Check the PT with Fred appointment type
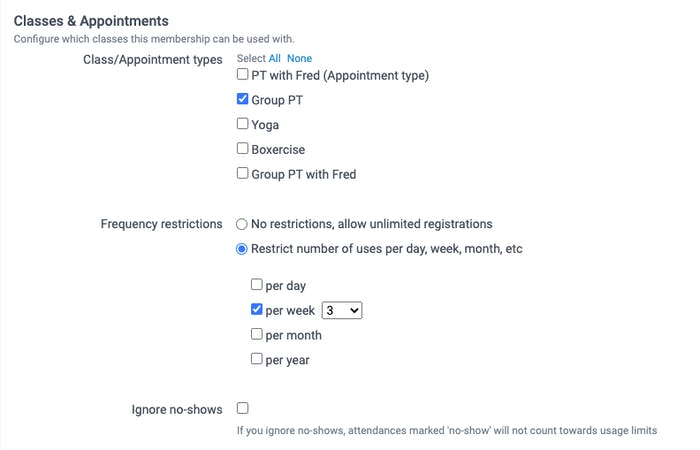Screen dimensions: 700x450 click(243, 75)
